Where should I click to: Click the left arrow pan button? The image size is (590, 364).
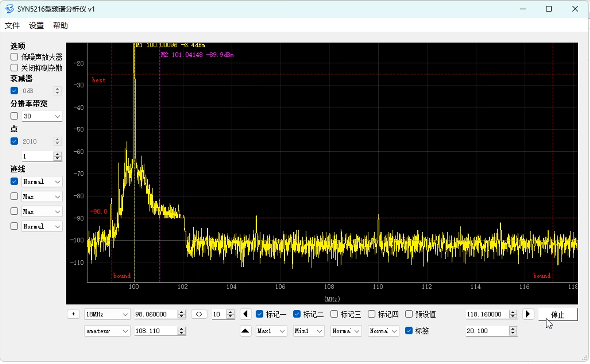tap(245, 314)
